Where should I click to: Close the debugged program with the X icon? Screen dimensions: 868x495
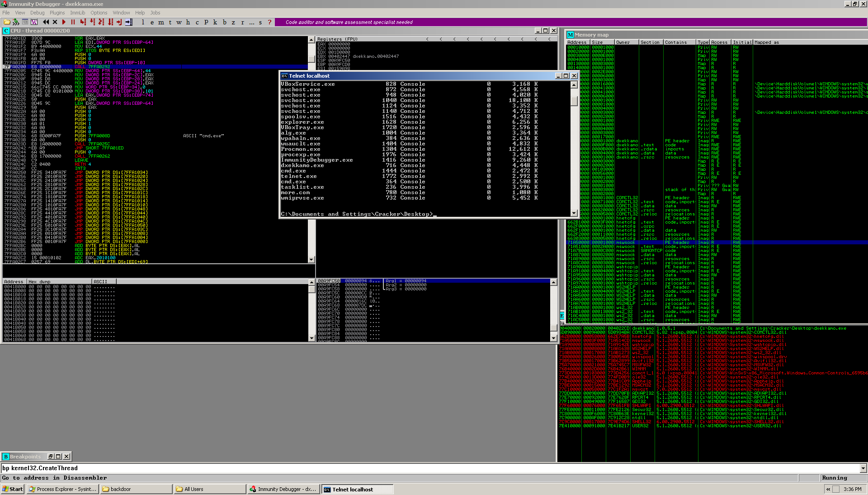[55, 22]
